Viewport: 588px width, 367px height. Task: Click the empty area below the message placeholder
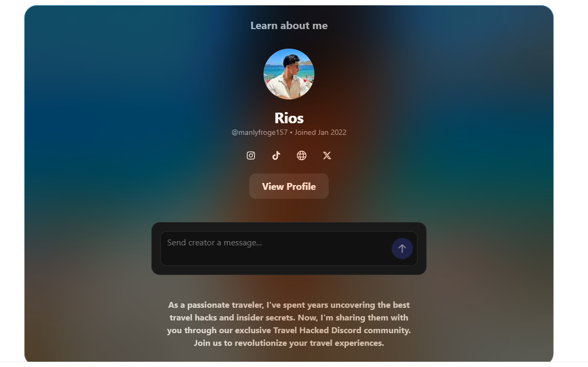(x=276, y=257)
